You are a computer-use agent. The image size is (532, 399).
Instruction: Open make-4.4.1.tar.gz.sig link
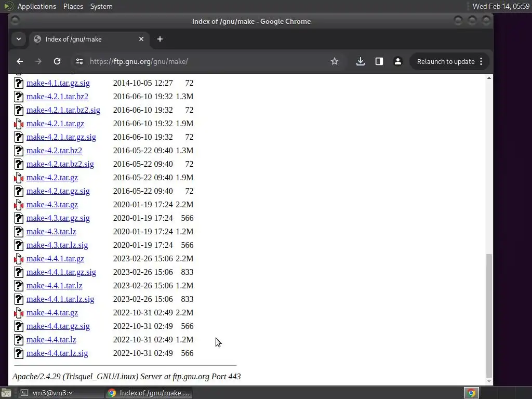(61, 272)
